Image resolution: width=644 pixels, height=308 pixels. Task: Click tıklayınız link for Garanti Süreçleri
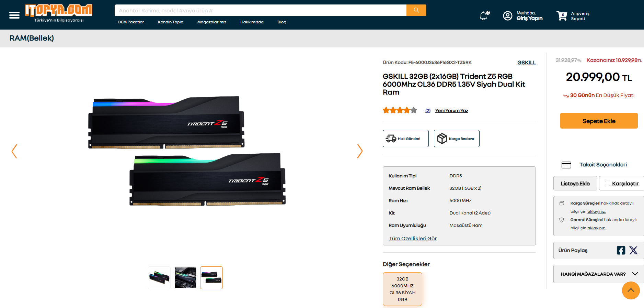[x=596, y=228]
